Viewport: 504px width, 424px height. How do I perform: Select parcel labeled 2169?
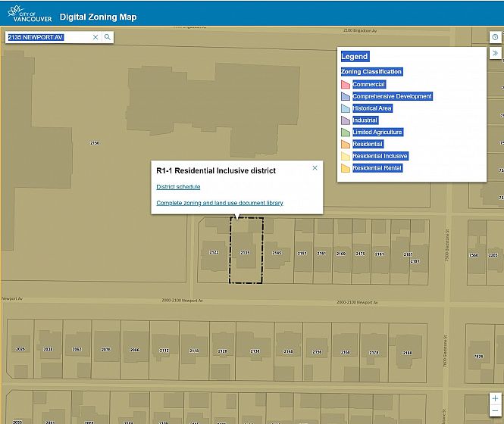point(343,251)
